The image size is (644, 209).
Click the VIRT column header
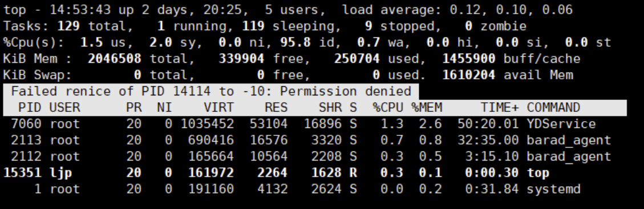click(218, 108)
